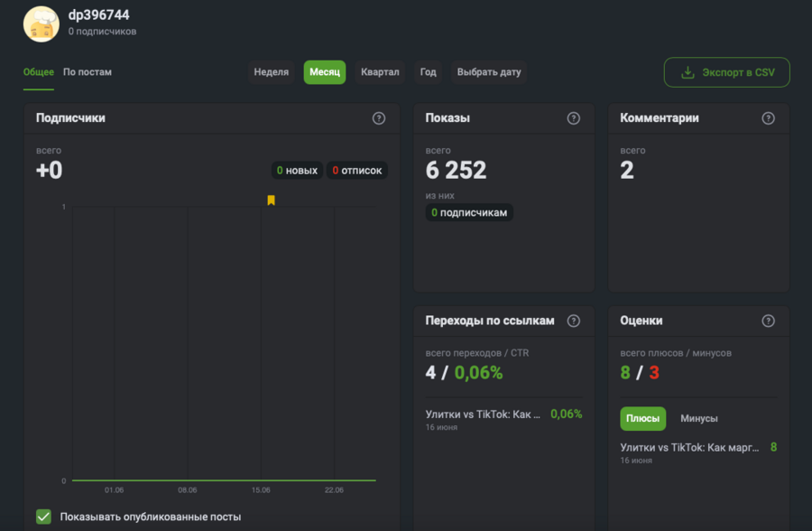This screenshot has width=812, height=531.
Task: Select the Месяц period option
Action: pyautogui.click(x=325, y=72)
